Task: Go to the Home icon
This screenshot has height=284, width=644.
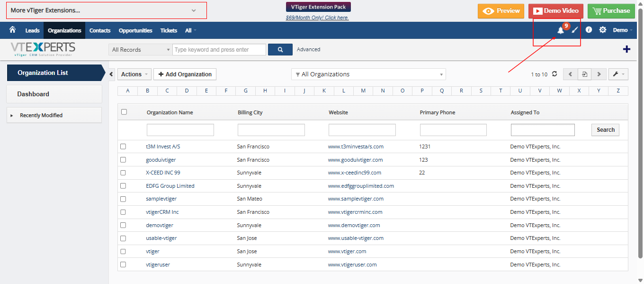Action: click(x=12, y=30)
